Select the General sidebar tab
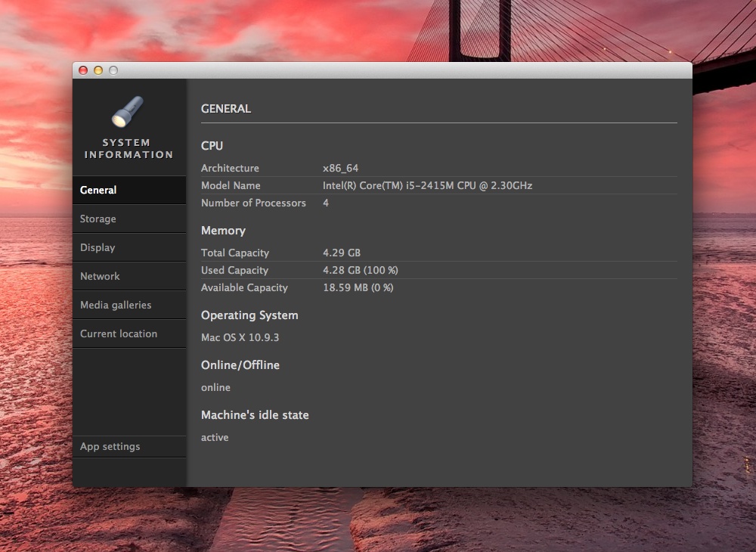 click(x=129, y=190)
